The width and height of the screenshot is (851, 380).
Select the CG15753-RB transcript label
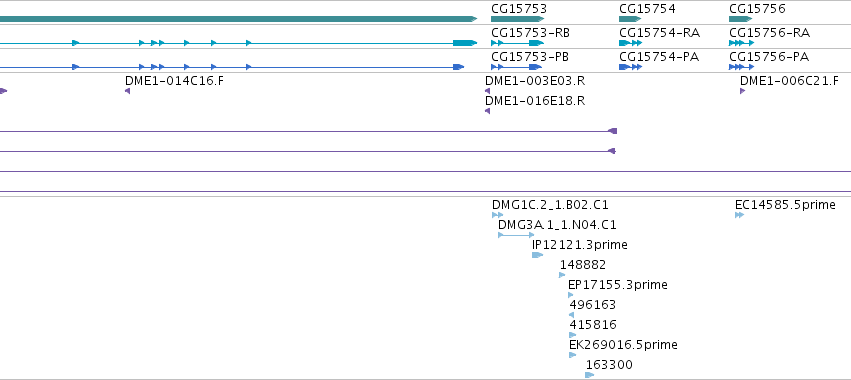click(x=530, y=33)
